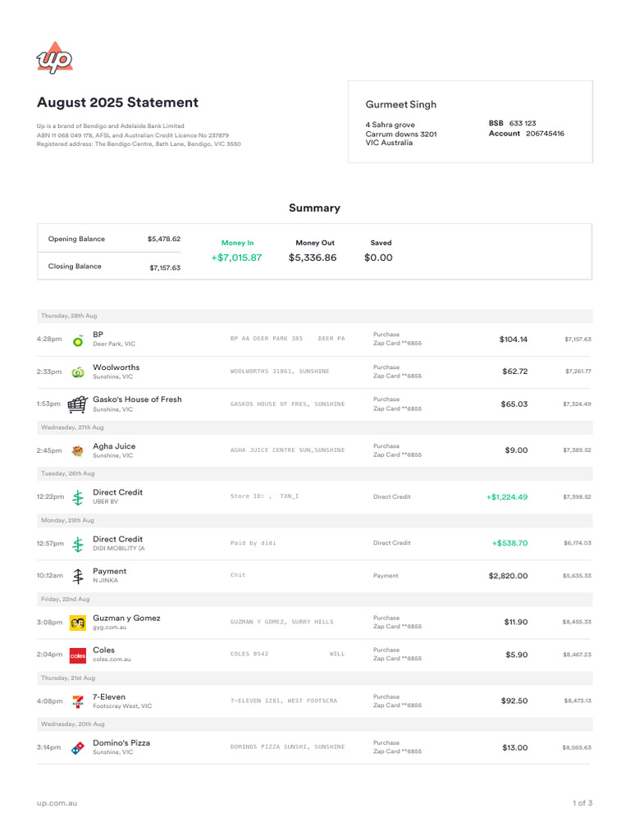Click the Summary heading
630x840 pixels.
click(314, 208)
